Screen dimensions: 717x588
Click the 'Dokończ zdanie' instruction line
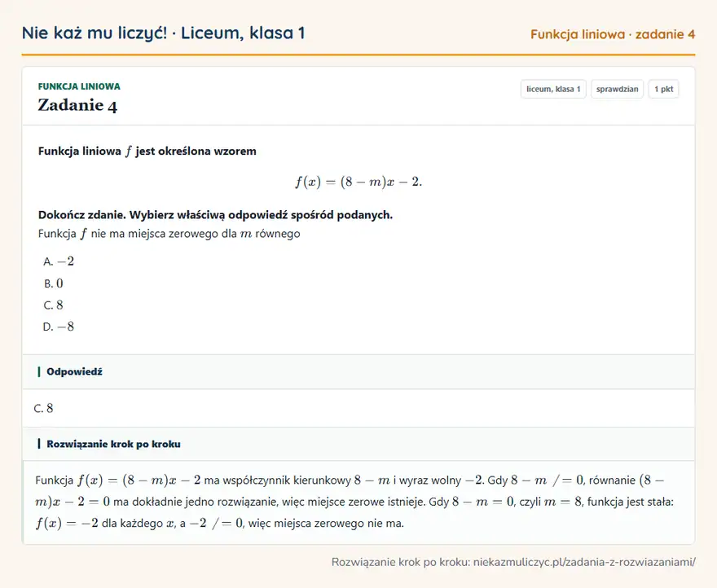tap(215, 215)
